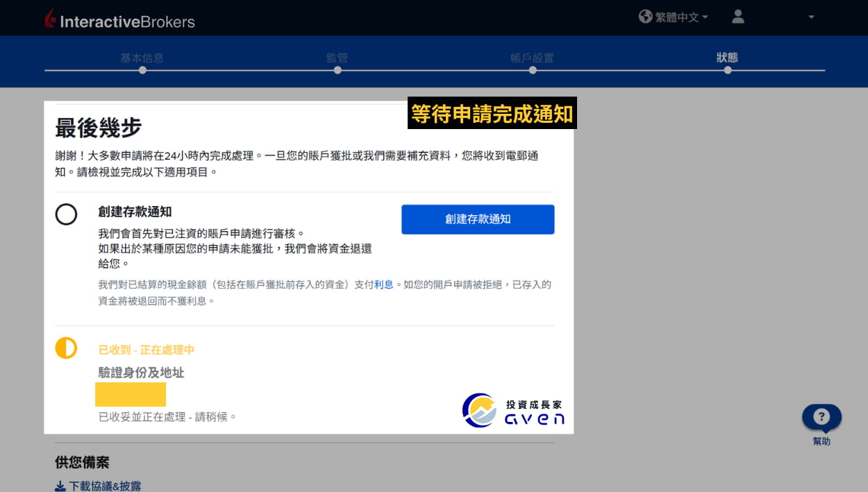The height and width of the screenshot is (492, 868).
Task: Open the 利息 link
Action: [384, 285]
